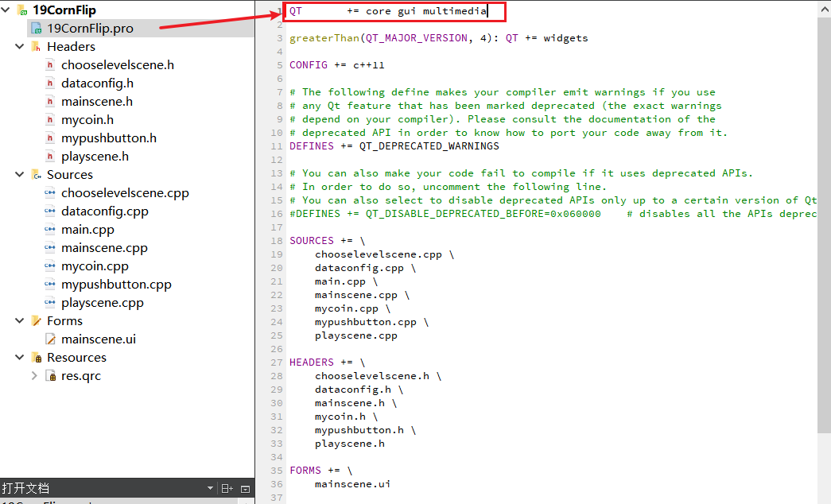
Task: Click the header icon beside chooselevelscene.h
Action: 50,64
